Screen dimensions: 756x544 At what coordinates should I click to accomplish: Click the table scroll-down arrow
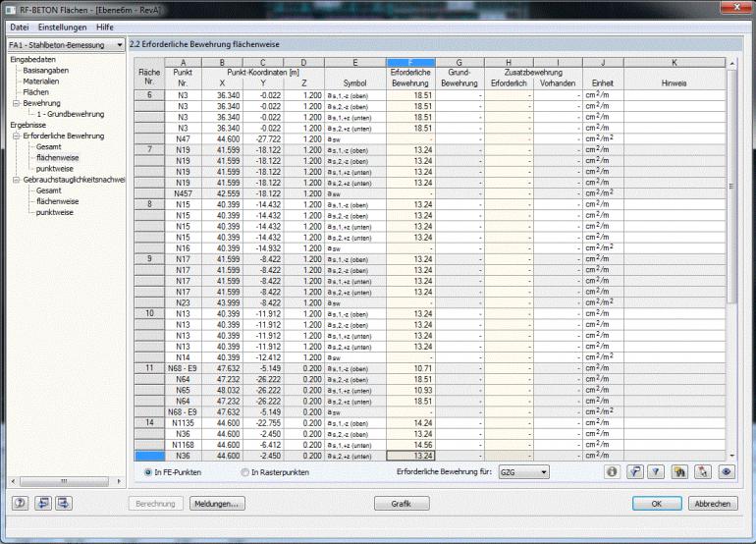[x=731, y=456]
